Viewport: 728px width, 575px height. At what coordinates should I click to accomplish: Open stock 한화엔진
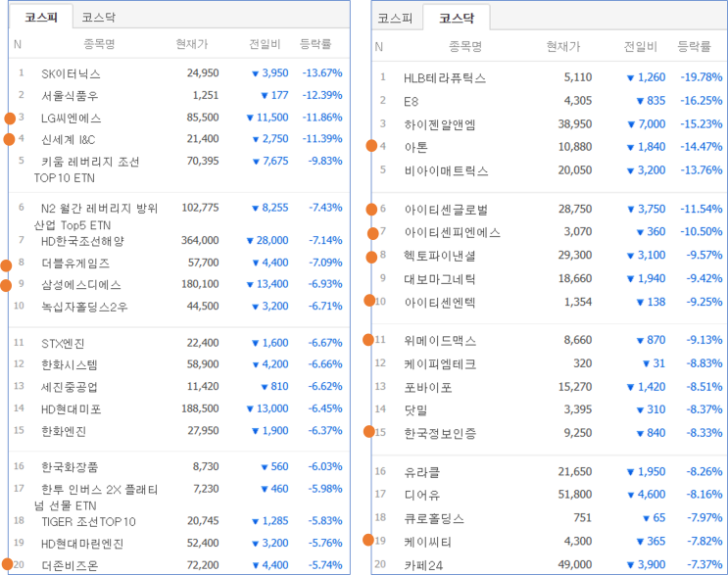[x=64, y=431]
